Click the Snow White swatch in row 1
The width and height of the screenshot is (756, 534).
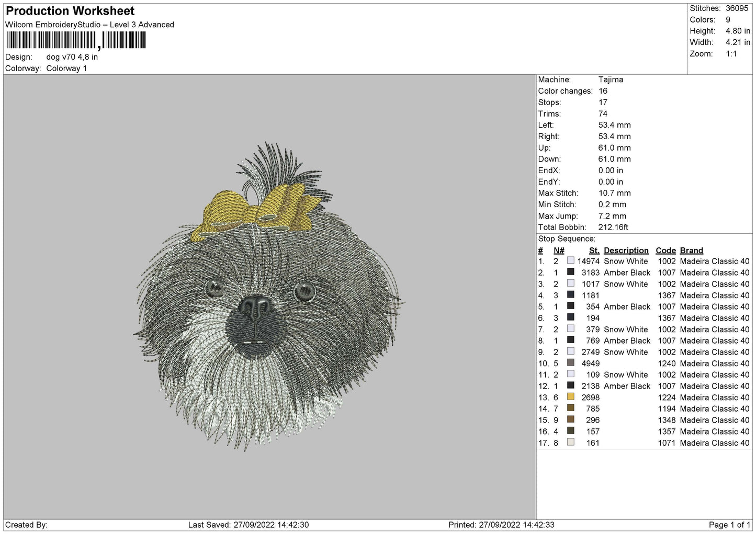pos(571,261)
